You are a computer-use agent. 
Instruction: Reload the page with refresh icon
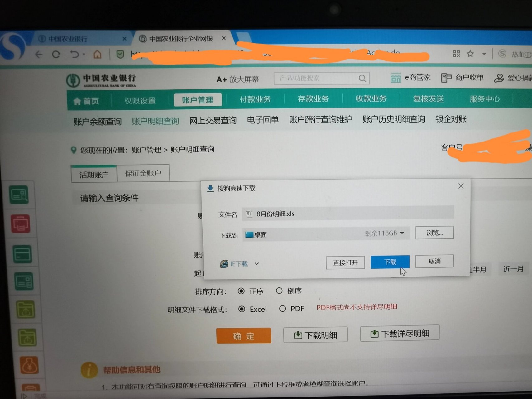56,55
